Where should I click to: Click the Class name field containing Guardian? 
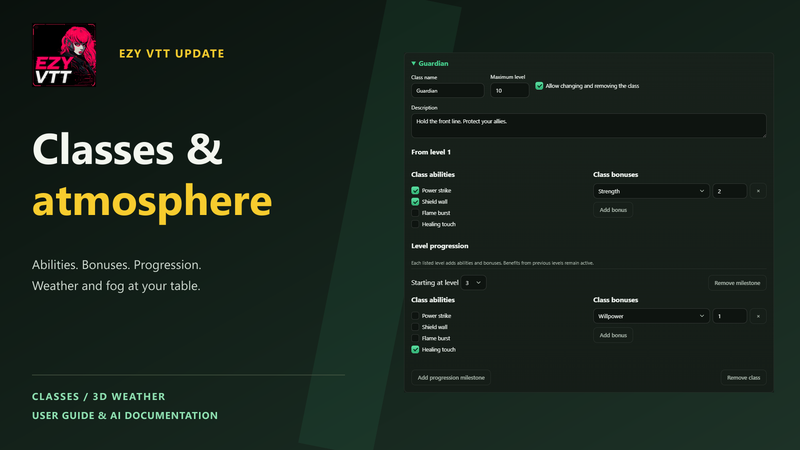coord(447,90)
